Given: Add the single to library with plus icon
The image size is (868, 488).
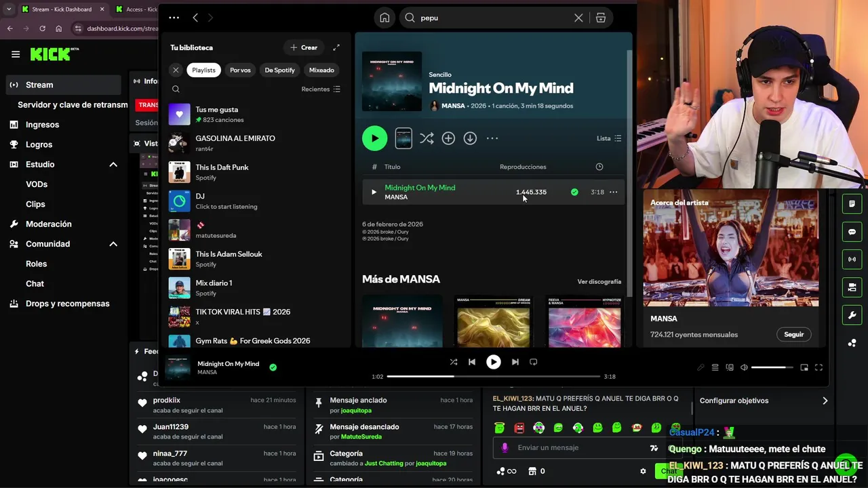Looking at the screenshot, I should click(x=448, y=138).
